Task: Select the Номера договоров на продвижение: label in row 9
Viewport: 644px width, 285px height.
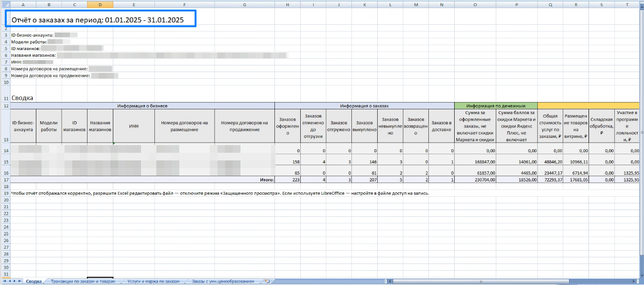Action: click(x=51, y=75)
